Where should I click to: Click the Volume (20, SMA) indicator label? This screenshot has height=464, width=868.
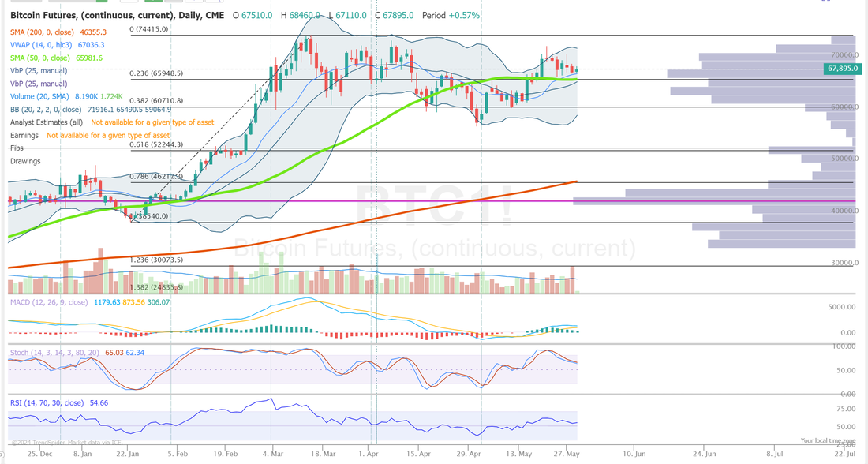tap(39, 96)
